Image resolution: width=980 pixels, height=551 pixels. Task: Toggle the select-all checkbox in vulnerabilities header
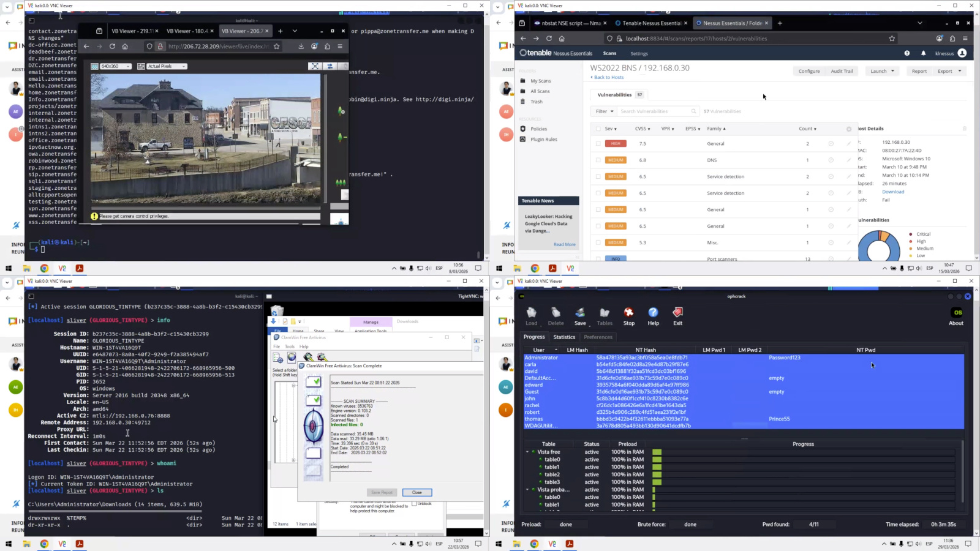[598, 129]
